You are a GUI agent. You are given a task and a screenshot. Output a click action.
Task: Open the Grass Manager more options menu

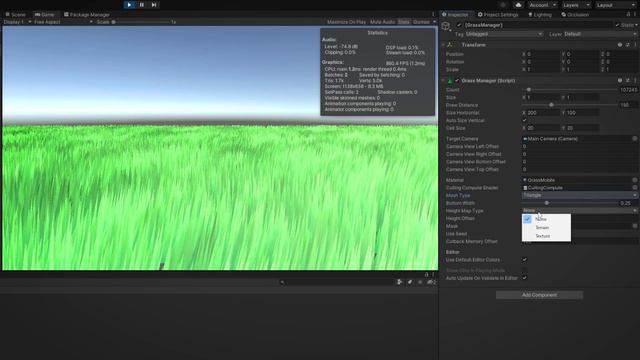[x=636, y=81]
